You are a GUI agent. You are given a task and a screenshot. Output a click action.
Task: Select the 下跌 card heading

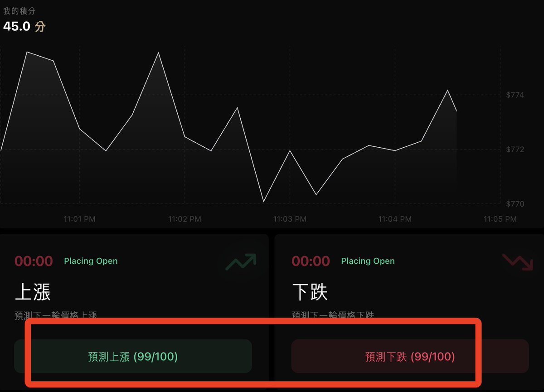click(x=310, y=292)
